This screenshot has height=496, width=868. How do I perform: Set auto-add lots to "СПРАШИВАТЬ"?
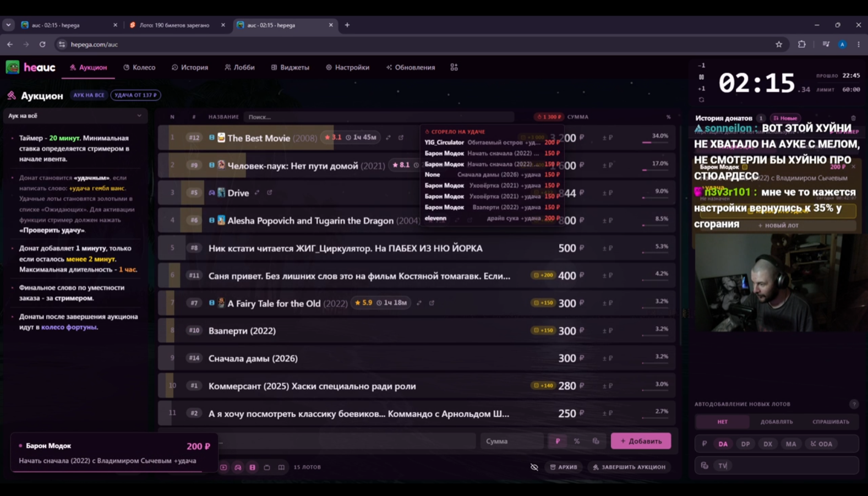(831, 422)
